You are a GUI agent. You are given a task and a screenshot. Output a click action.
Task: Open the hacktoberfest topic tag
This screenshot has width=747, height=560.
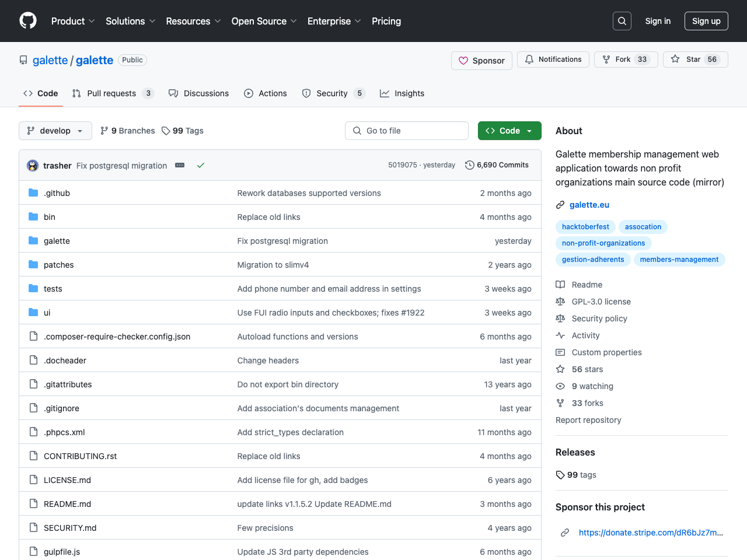585,227
